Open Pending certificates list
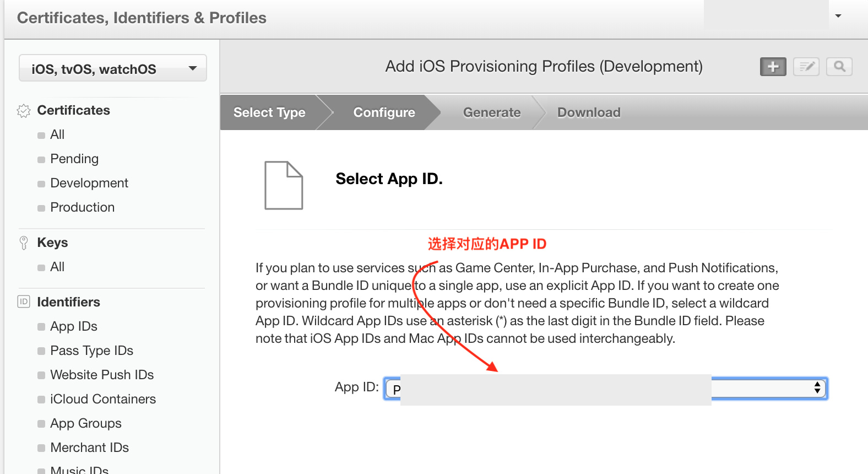The height and width of the screenshot is (474, 868). click(x=74, y=159)
